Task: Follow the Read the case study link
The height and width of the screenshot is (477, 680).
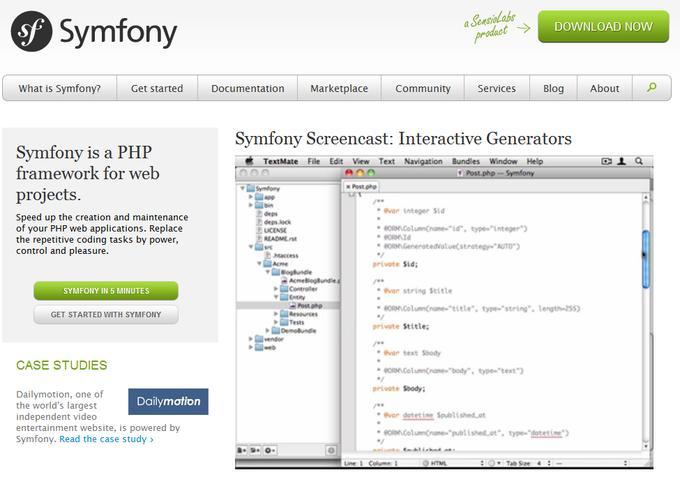Action: pos(106,439)
